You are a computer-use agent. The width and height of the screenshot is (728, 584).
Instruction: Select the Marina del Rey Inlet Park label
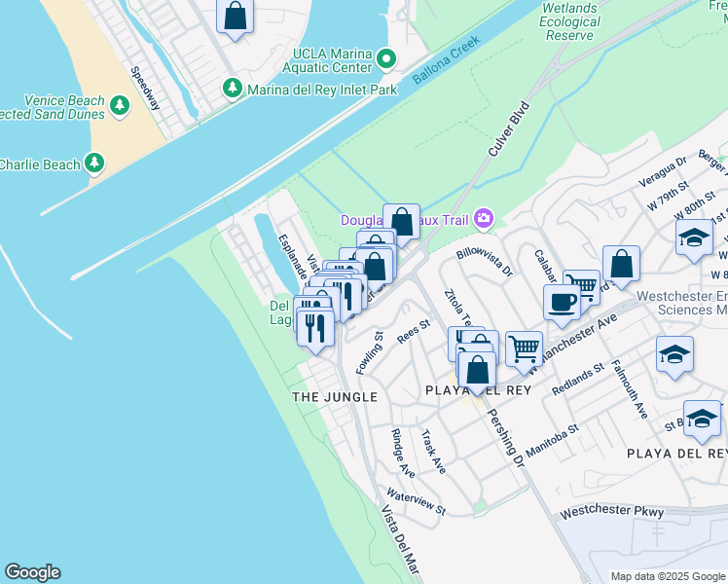pos(322,90)
